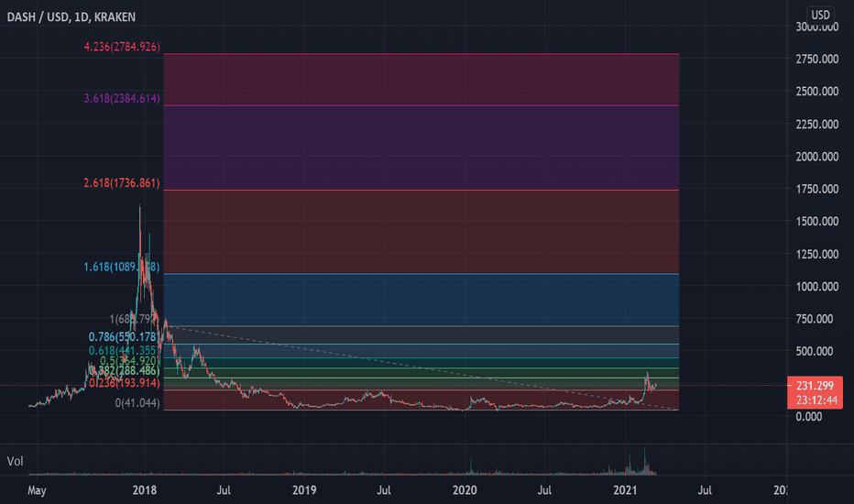Click the 3000.000 price axis label
854x504 pixels.
coord(817,27)
